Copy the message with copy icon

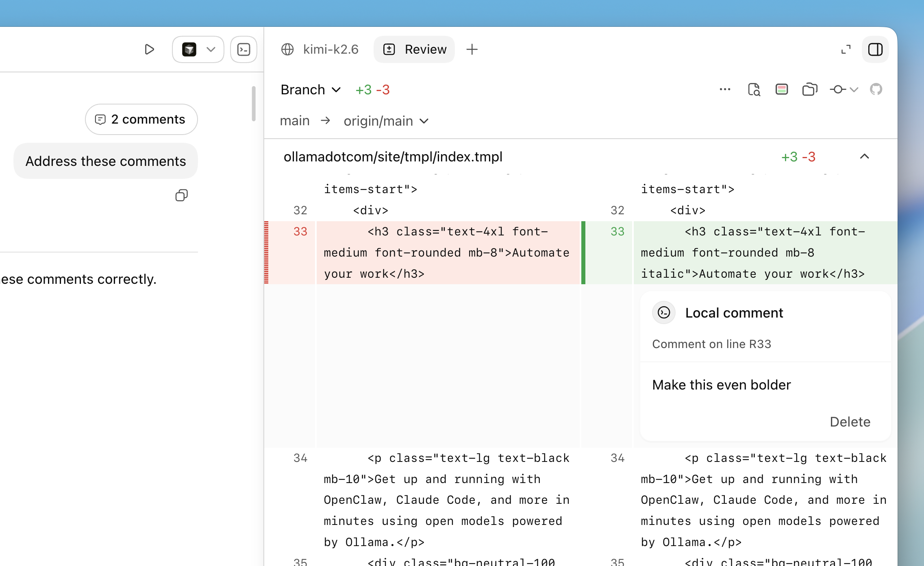point(181,196)
